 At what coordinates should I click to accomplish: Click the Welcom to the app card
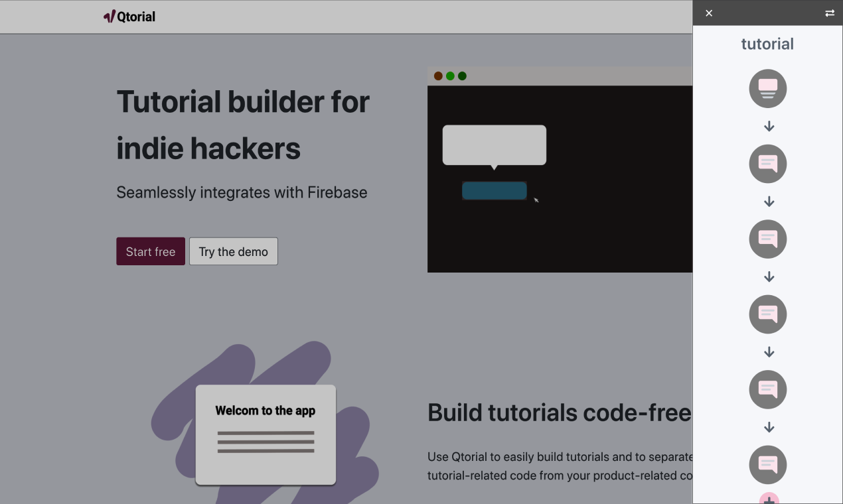tap(266, 435)
